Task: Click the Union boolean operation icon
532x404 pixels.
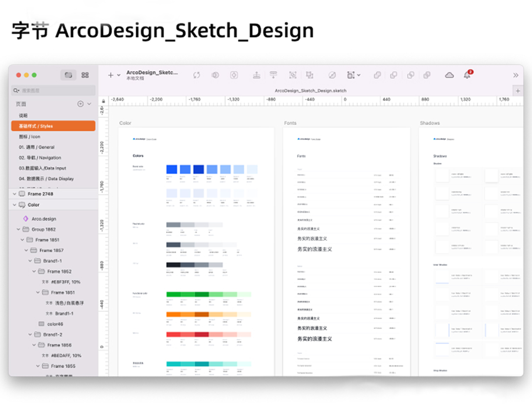Action: [377, 75]
